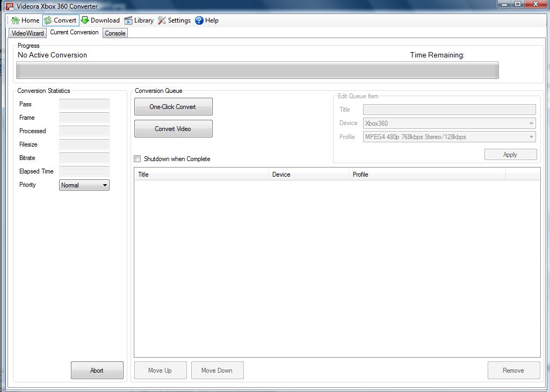The height and width of the screenshot is (392, 550).
Task: Click the Remove button
Action: (x=513, y=370)
